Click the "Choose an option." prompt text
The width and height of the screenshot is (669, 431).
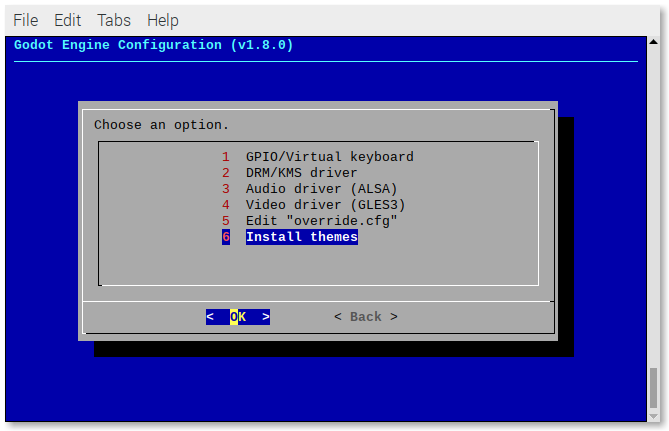pos(161,125)
